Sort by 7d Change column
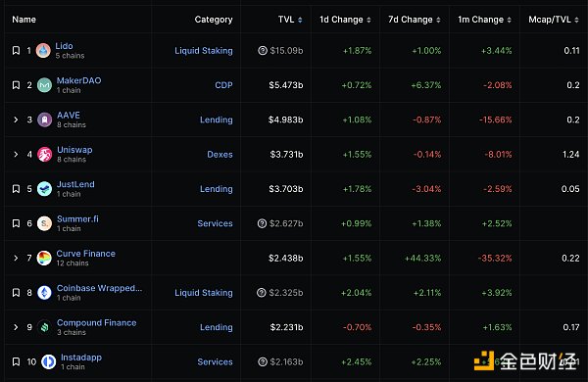Viewport: 588px width, 382px height. (x=414, y=20)
